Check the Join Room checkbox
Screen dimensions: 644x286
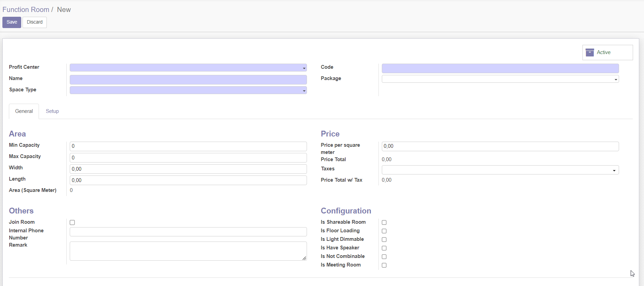(72, 222)
